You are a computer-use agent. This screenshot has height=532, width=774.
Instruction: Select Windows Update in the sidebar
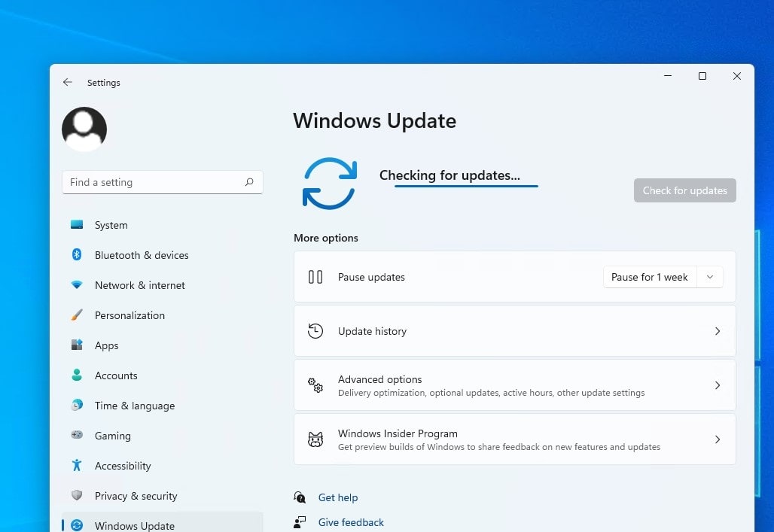[x=134, y=524]
